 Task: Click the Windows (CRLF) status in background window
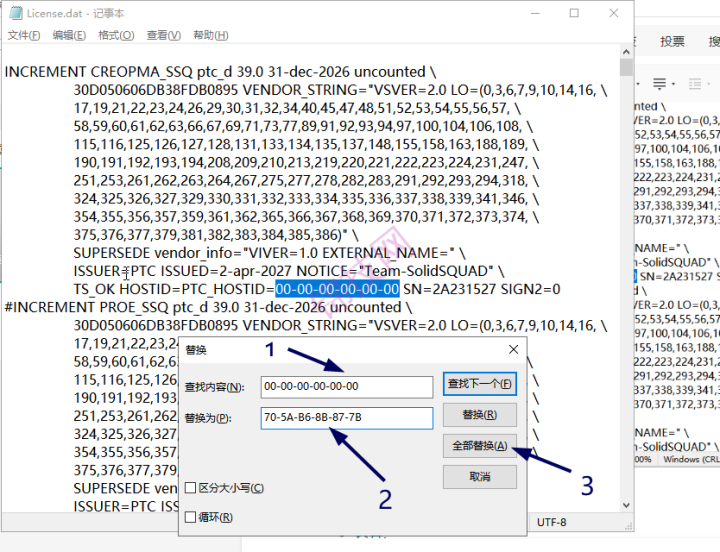[x=692, y=459]
